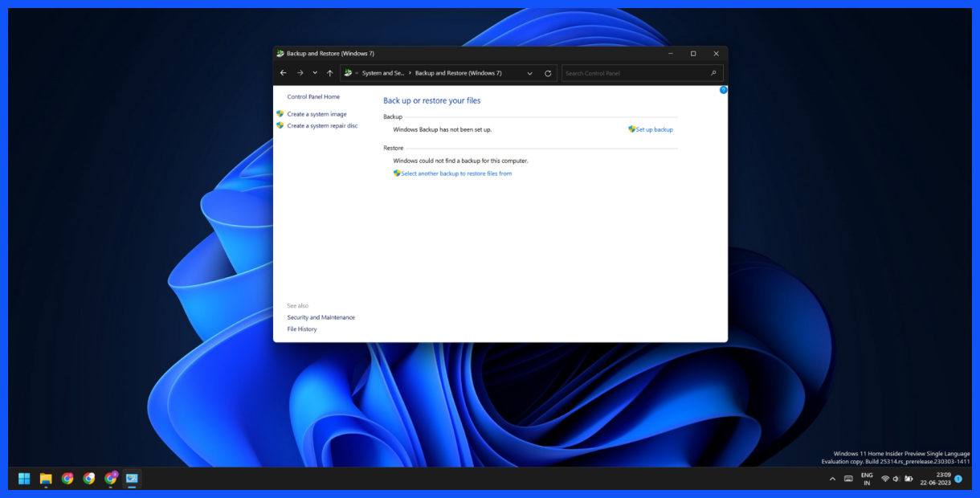The height and width of the screenshot is (498, 980).
Task: Open the Windows Start menu
Action: pos(24,479)
